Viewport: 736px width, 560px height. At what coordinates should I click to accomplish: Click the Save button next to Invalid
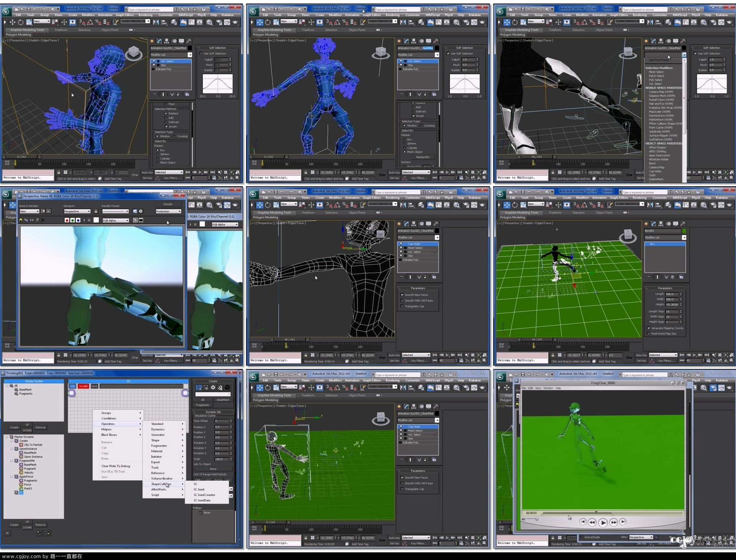(x=94, y=386)
